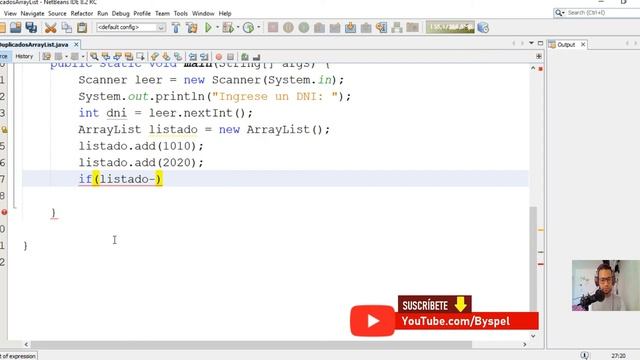
Task: Open the Source menu
Action: pos(57,13)
